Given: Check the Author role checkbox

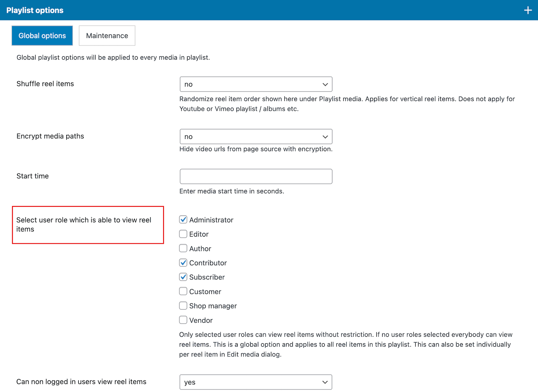Looking at the screenshot, I should point(183,248).
